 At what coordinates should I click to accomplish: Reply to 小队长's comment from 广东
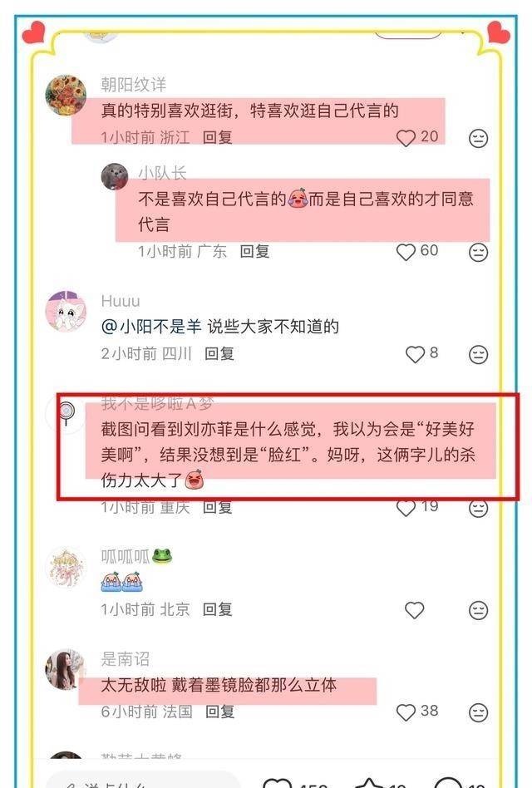pyautogui.click(x=254, y=251)
